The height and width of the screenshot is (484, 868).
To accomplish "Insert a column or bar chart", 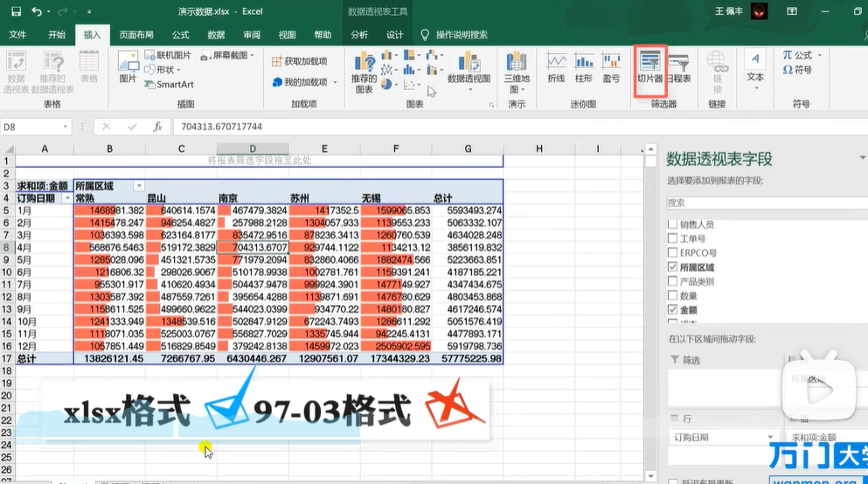I will pyautogui.click(x=389, y=55).
